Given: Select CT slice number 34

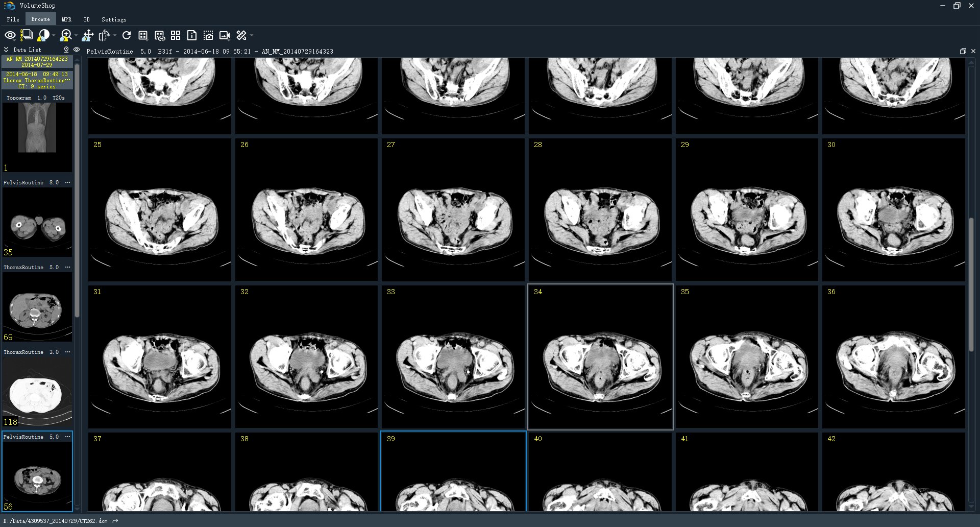Looking at the screenshot, I should 600,357.
